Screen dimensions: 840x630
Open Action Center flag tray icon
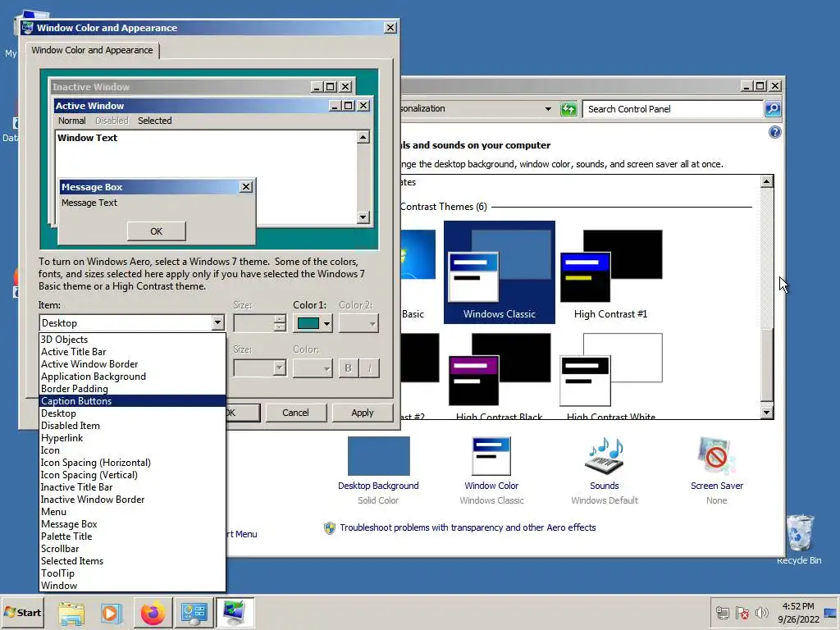pos(742,613)
